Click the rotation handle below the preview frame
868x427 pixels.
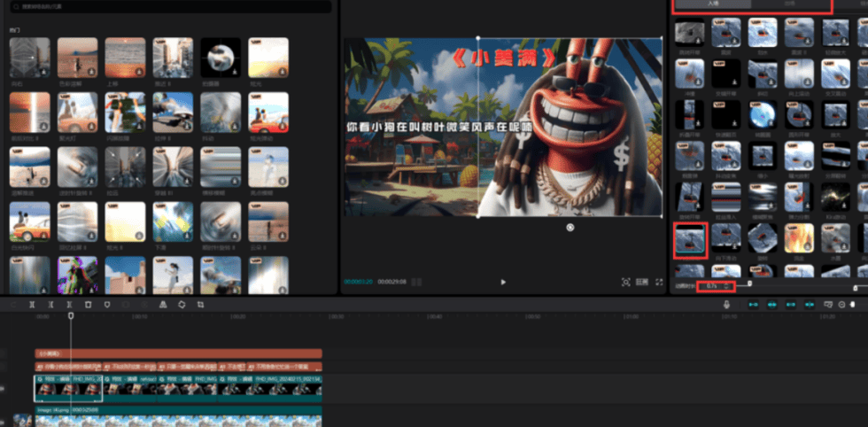tap(570, 228)
